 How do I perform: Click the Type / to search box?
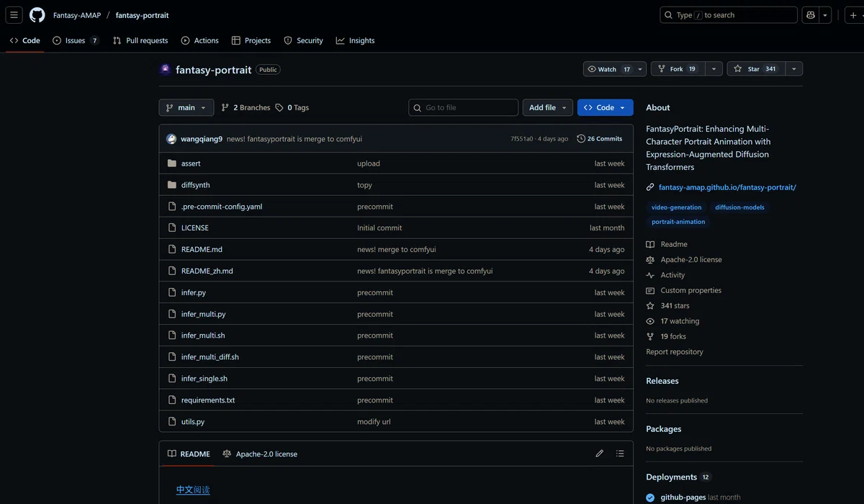pyautogui.click(x=729, y=15)
